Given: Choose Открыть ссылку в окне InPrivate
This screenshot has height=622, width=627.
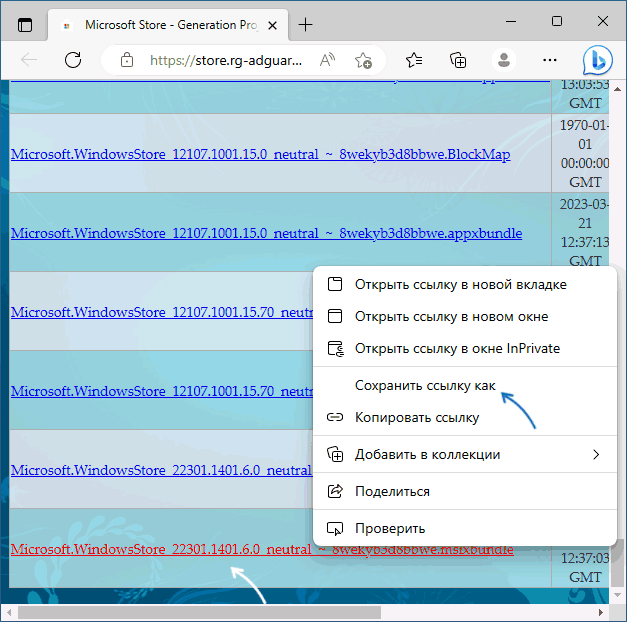Looking at the screenshot, I should pos(465,348).
